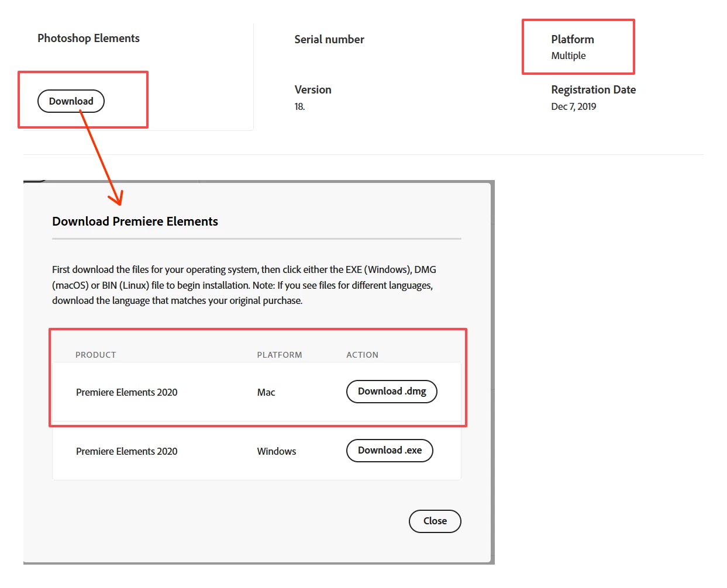This screenshot has width=727, height=588.
Task: Select the Photoshop Elements product title
Action: (89, 39)
